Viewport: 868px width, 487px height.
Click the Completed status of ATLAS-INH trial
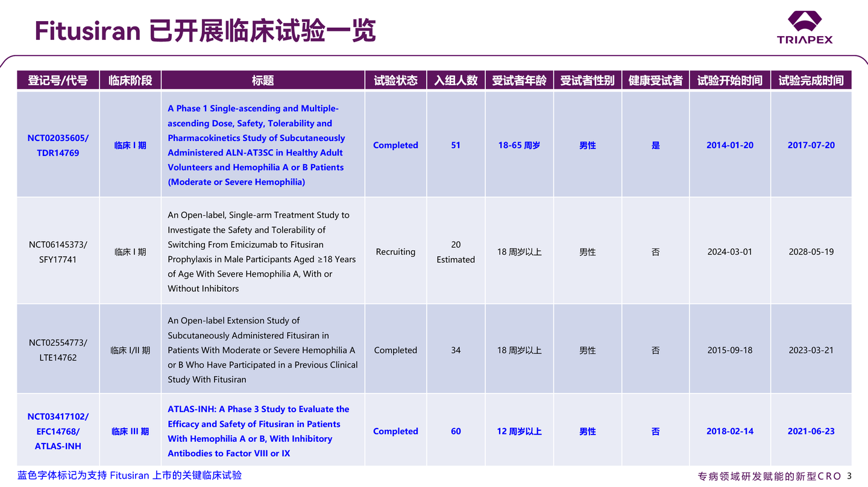[395, 431]
